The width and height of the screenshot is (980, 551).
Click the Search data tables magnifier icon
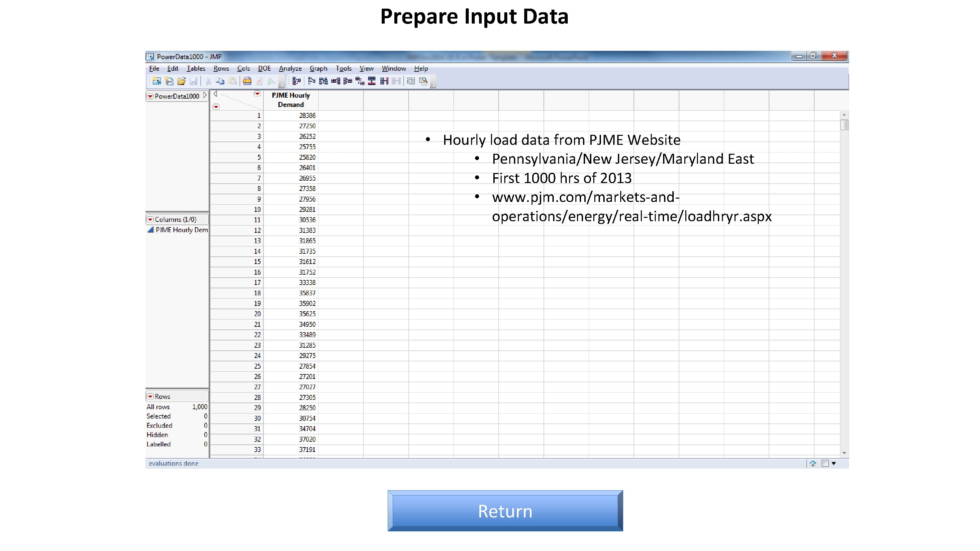(424, 81)
